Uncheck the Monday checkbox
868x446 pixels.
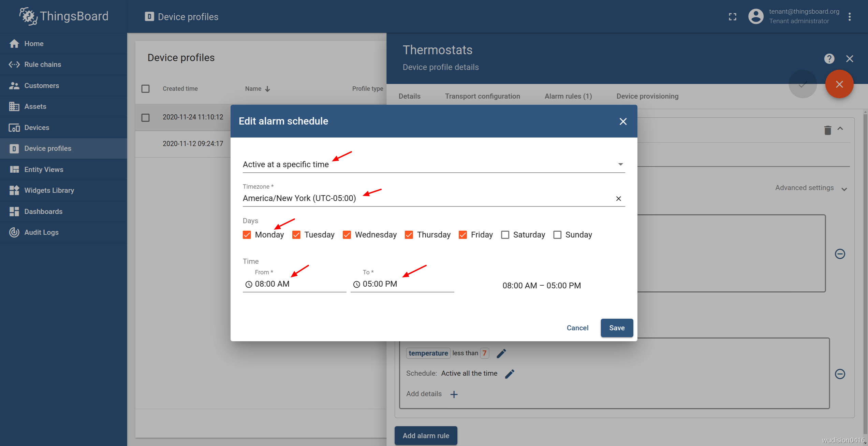247,235
